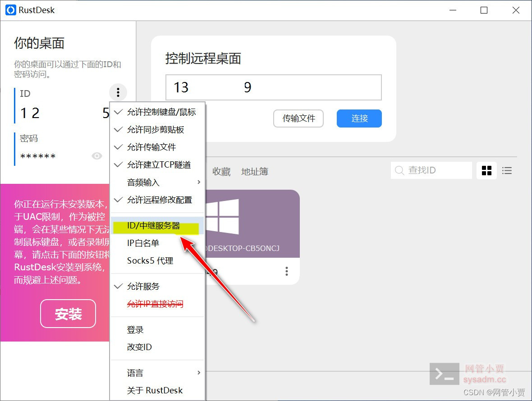Image resolution: width=532 pixels, height=401 pixels.
Task: Toggle 允许IP直接访问 option
Action: click(158, 304)
